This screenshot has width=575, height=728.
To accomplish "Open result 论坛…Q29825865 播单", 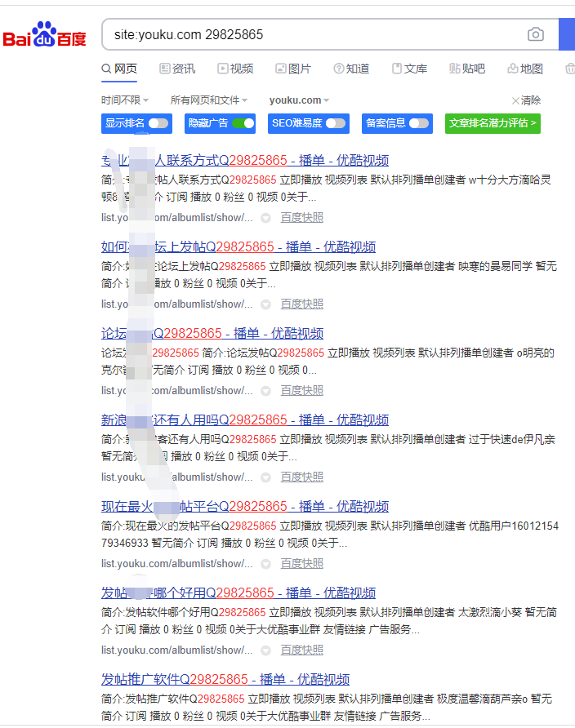I will (212, 333).
